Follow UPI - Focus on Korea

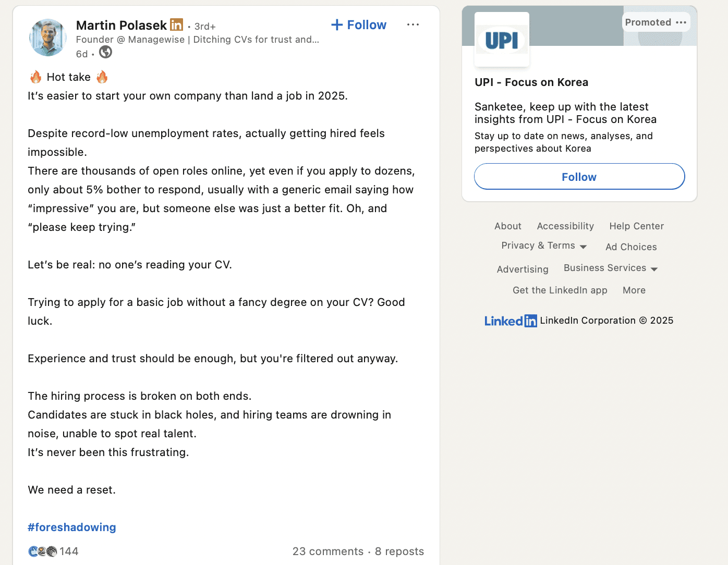(579, 177)
